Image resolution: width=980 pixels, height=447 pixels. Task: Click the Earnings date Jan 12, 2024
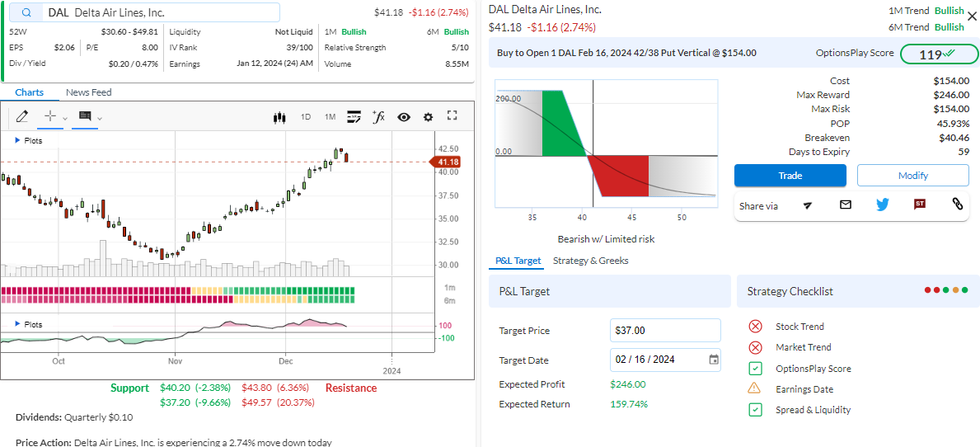(275, 64)
